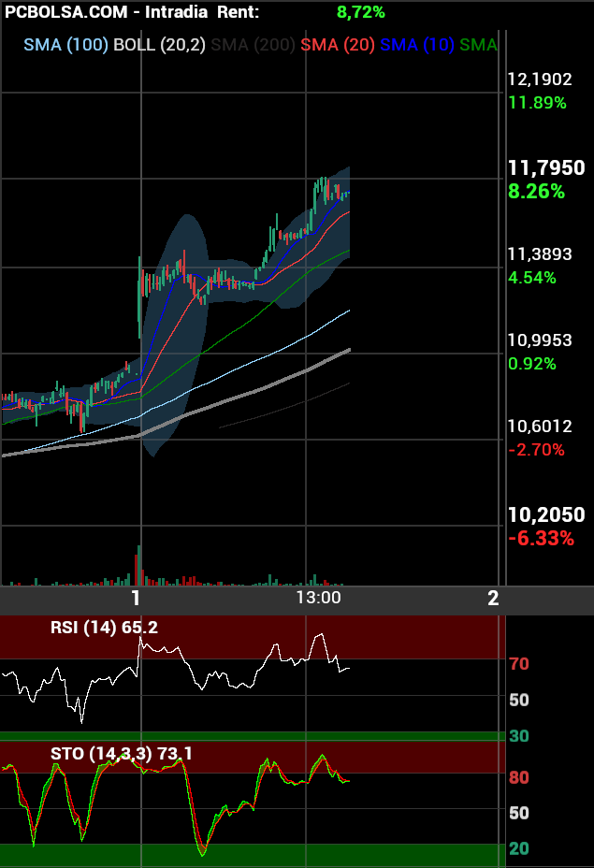Click the red SMA (20) legend label
Screen dimensions: 594x868
coord(338,45)
